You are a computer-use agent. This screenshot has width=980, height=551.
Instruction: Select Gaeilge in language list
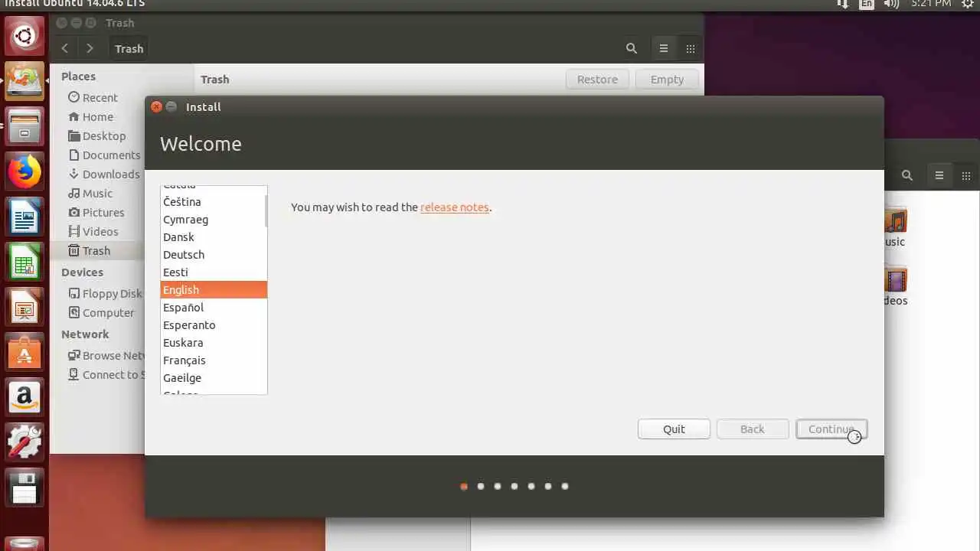213,378
